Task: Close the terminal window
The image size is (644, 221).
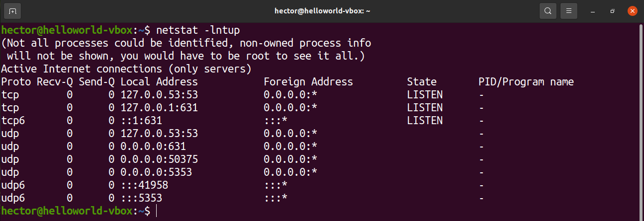Action: coord(633,11)
